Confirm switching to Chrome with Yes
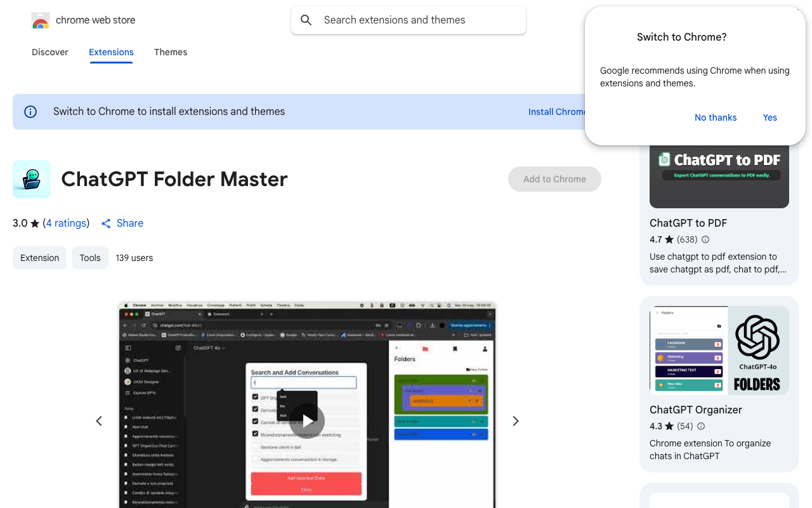The height and width of the screenshot is (508, 812). 770,117
